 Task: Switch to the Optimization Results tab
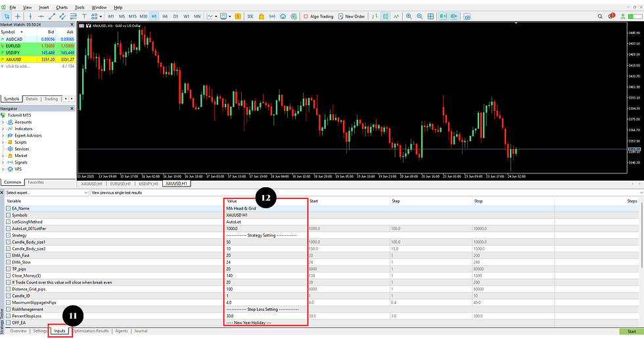click(x=91, y=331)
